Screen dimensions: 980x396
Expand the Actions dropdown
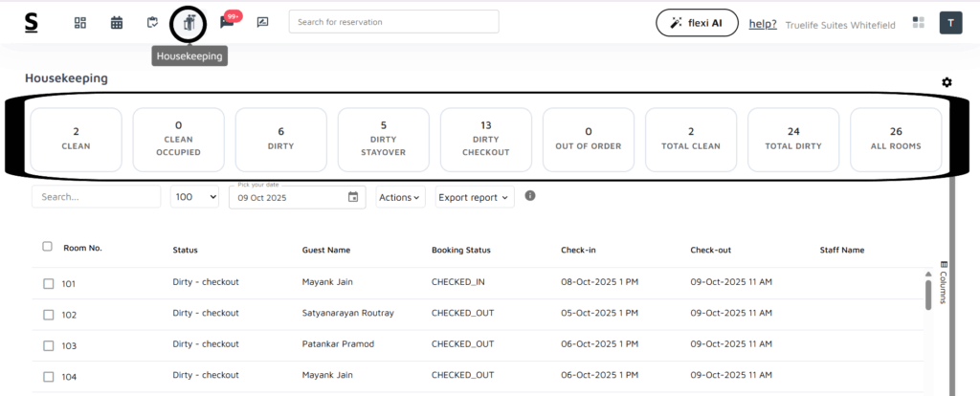(399, 197)
